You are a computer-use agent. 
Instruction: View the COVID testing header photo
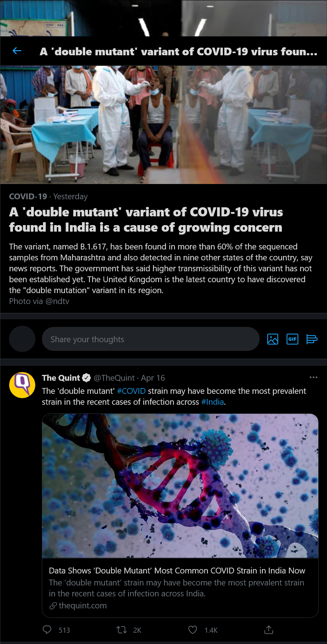(163, 125)
